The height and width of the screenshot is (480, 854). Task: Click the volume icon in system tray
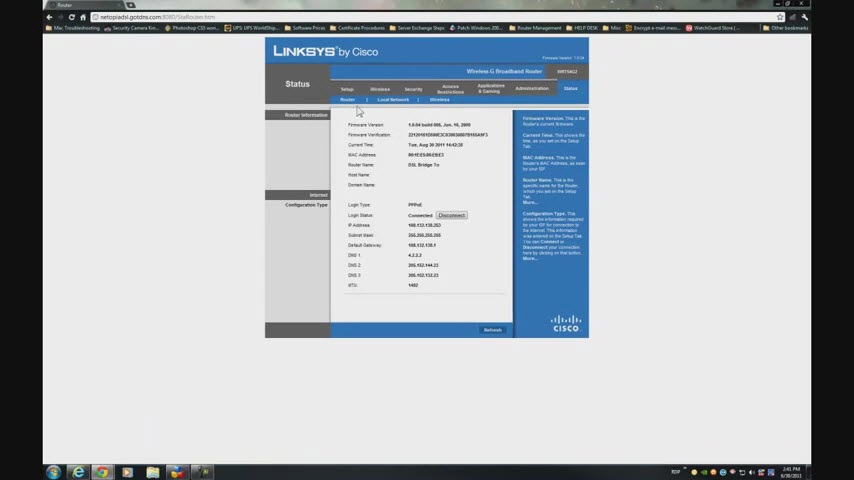tap(752, 472)
